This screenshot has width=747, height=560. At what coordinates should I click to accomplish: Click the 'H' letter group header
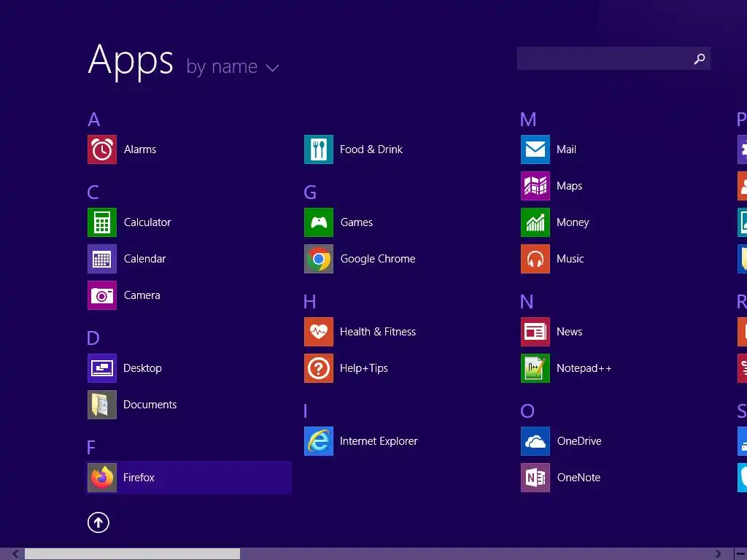[x=309, y=302]
